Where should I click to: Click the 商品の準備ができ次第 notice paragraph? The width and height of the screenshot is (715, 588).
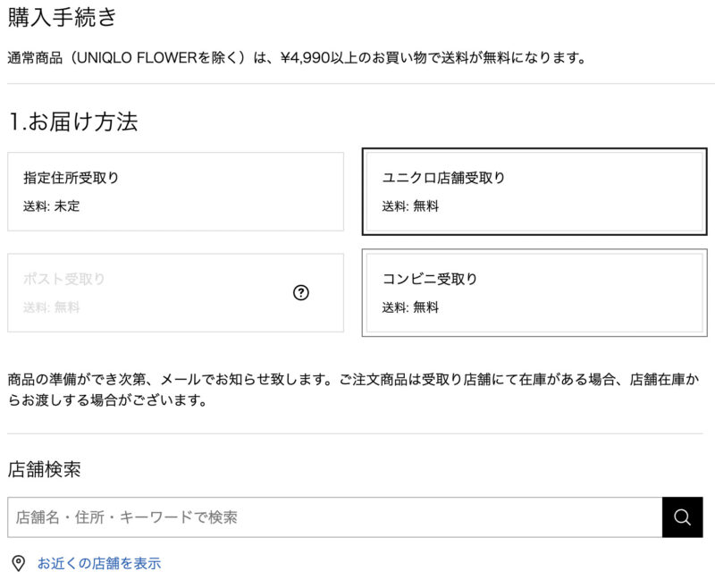pos(353,390)
